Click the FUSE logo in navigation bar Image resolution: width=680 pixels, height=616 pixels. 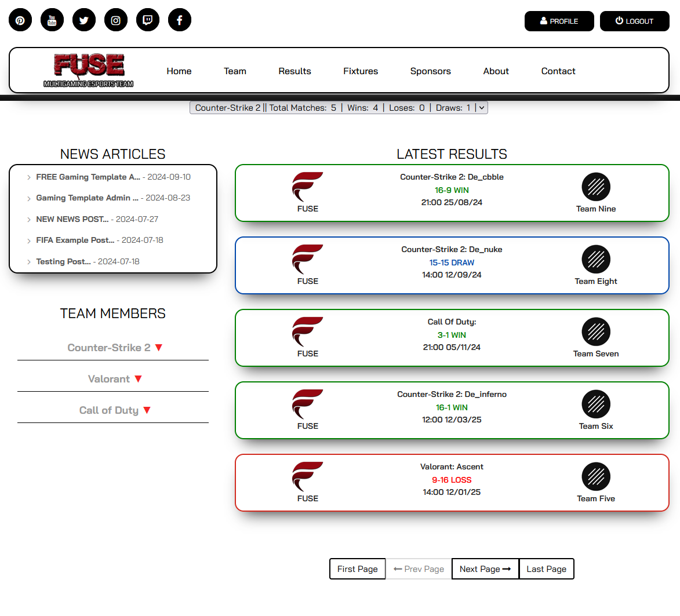(89, 70)
